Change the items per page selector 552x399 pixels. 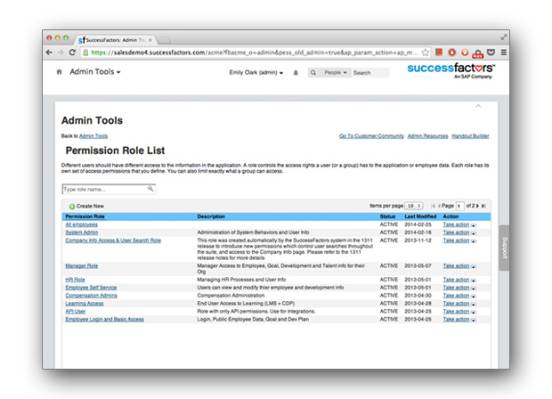pos(414,206)
